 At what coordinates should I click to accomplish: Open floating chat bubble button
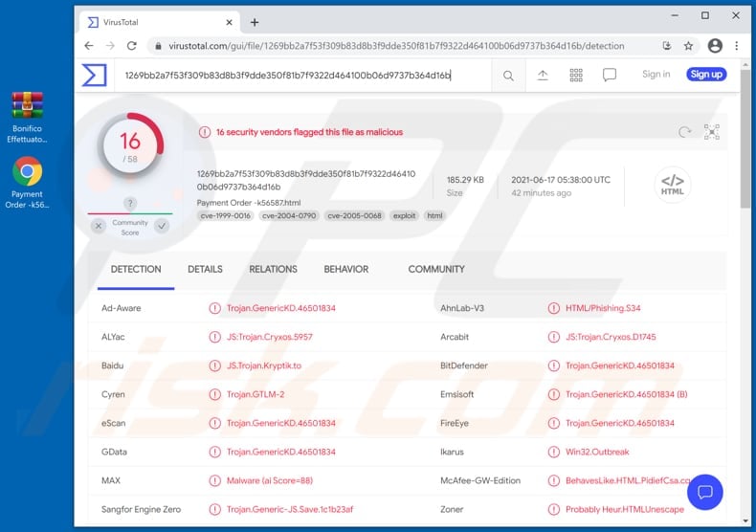pos(705,492)
